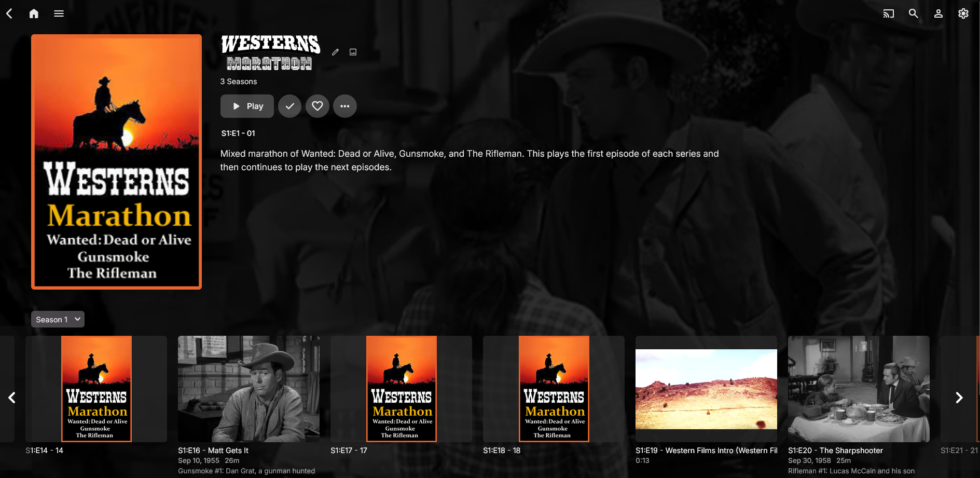Click the 'Mixed marathon of Wanted' series description

point(470,160)
